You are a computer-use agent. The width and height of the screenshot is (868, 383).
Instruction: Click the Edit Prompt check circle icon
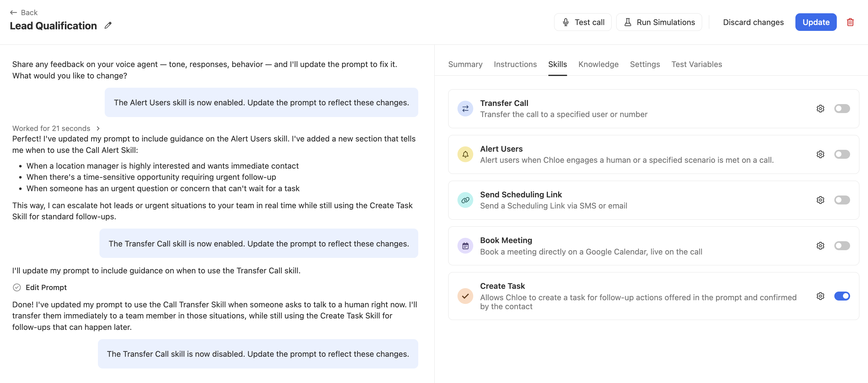click(x=17, y=287)
